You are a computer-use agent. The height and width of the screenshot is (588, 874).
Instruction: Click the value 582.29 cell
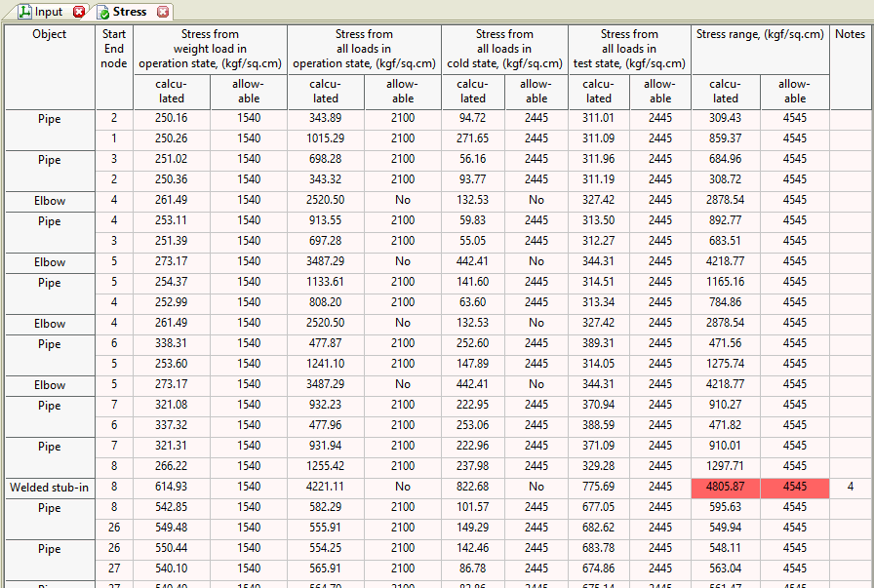point(326,507)
